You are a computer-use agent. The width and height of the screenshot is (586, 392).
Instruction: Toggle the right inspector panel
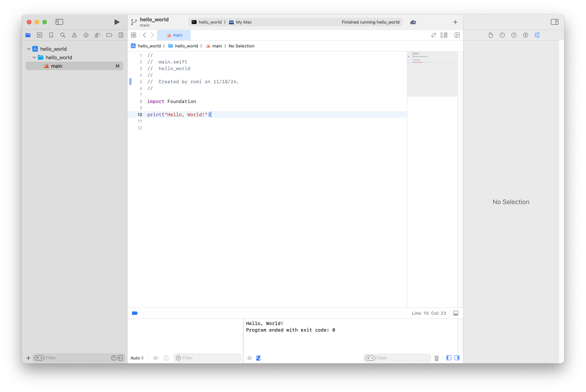click(x=554, y=22)
